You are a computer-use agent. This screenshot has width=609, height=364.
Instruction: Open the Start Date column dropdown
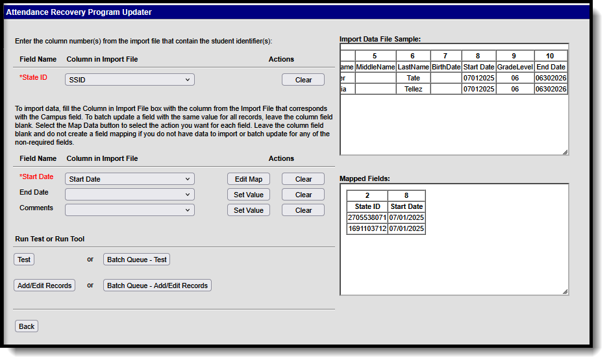point(130,179)
